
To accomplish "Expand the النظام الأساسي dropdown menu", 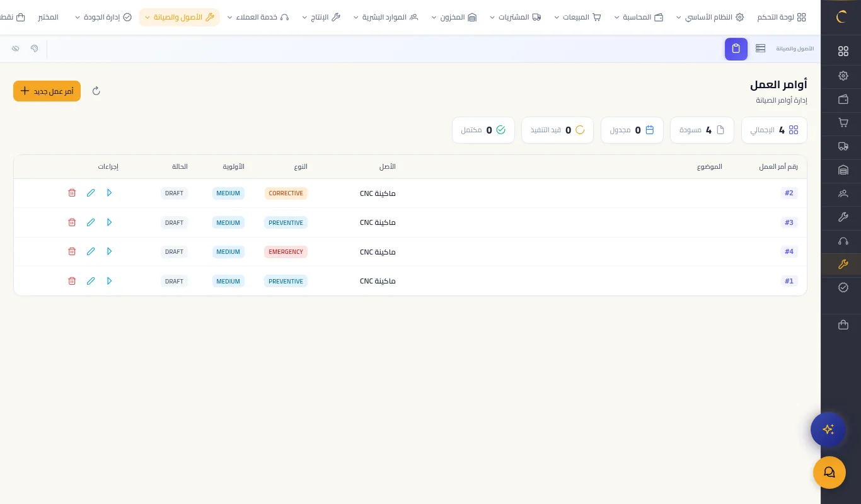I will [710, 17].
